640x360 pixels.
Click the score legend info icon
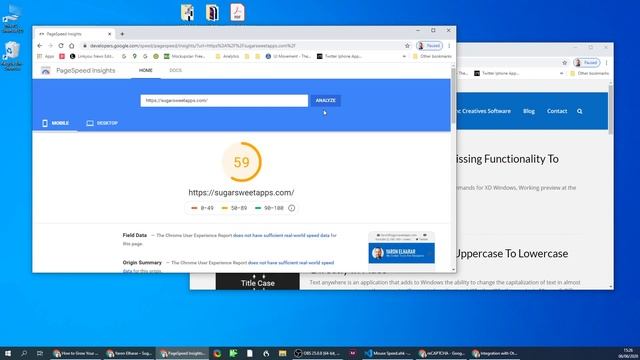coord(291,208)
